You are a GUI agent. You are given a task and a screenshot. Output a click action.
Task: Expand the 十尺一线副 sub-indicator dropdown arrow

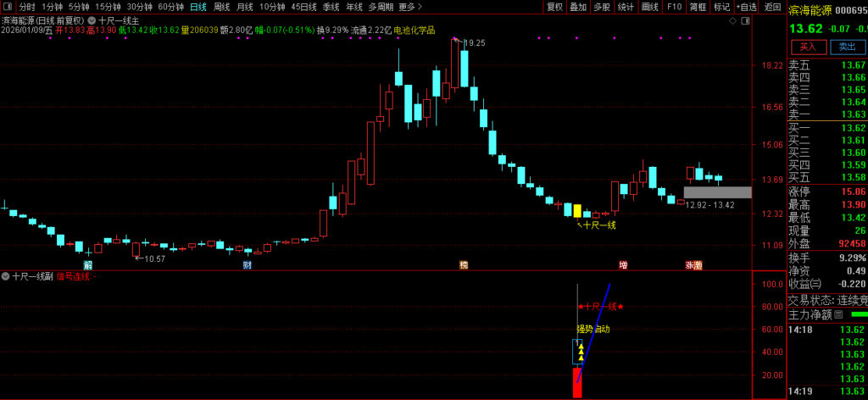(x=5, y=277)
